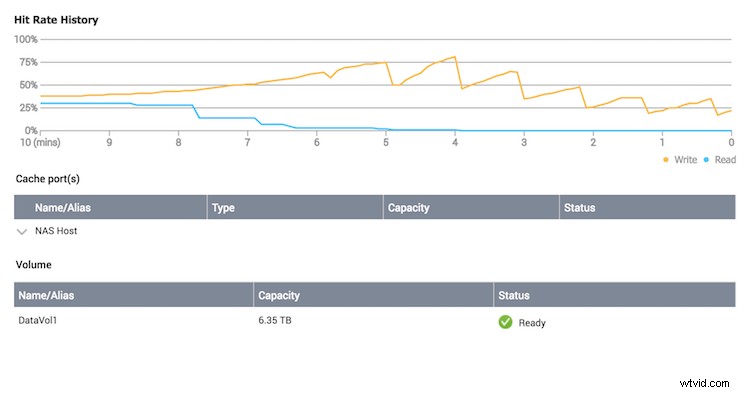Click the 4 minute peak on the Write line
Screen dimensions: 750x393
coord(454,57)
